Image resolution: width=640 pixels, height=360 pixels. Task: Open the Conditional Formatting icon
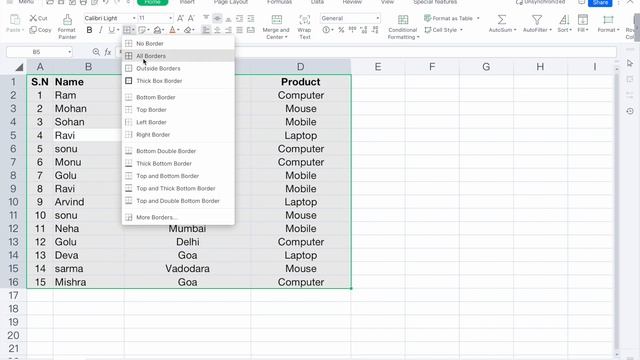pos(403,20)
